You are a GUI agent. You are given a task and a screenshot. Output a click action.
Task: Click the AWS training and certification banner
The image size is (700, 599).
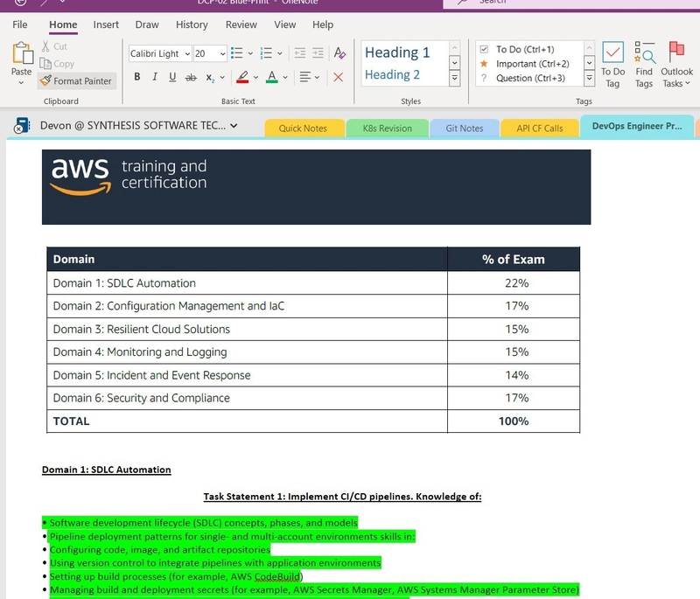click(x=316, y=186)
